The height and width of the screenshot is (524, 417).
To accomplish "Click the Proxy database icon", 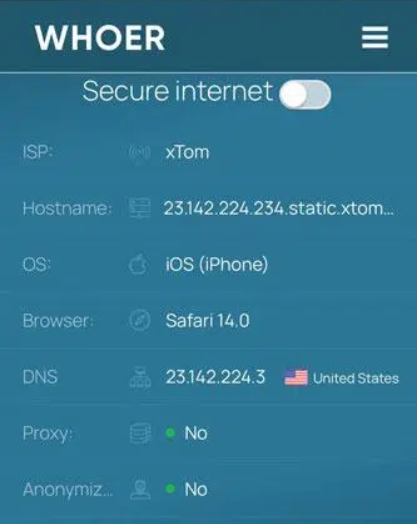I will click(140, 433).
